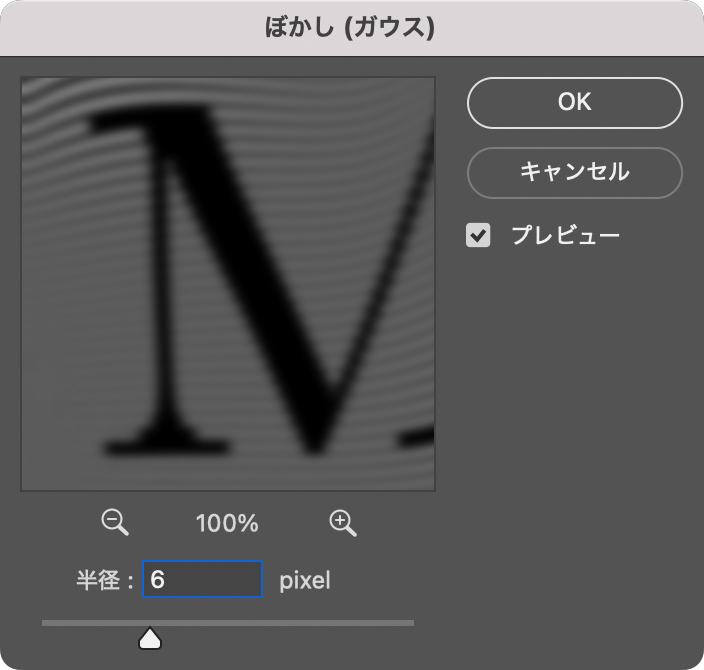This screenshot has height=670, width=704.
Task: Click the 半径 radius input field
Action: tap(203, 579)
